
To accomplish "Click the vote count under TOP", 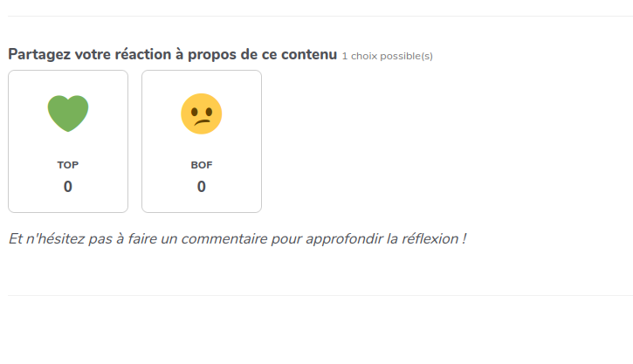I will tap(68, 187).
